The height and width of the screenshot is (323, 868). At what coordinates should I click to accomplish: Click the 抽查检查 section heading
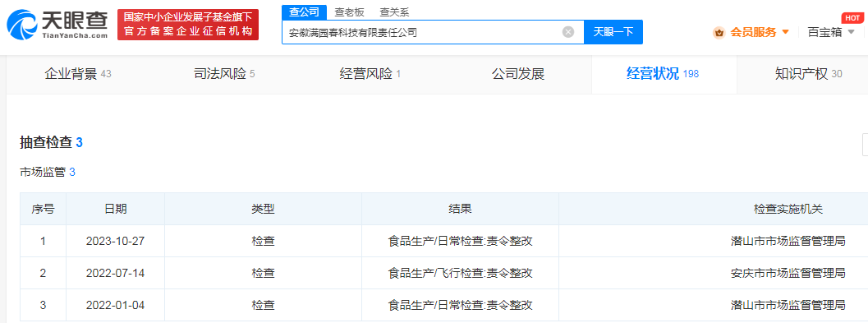click(51, 142)
